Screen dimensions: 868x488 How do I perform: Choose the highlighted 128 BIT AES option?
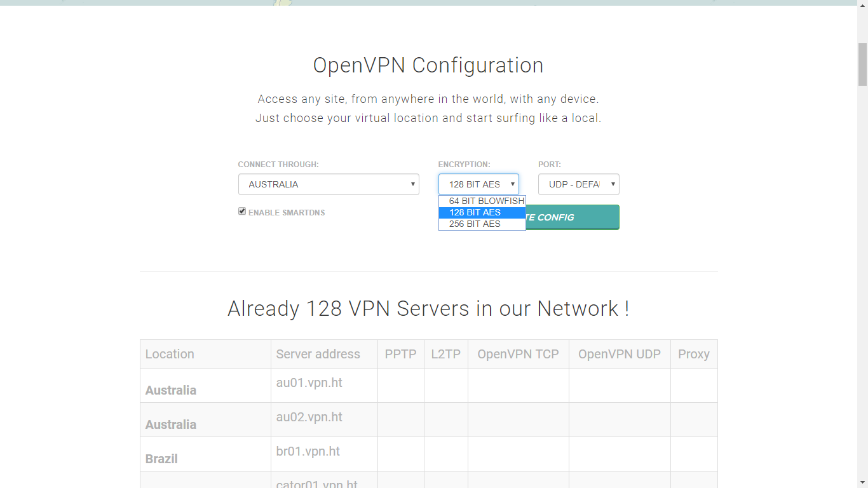pyautogui.click(x=482, y=212)
